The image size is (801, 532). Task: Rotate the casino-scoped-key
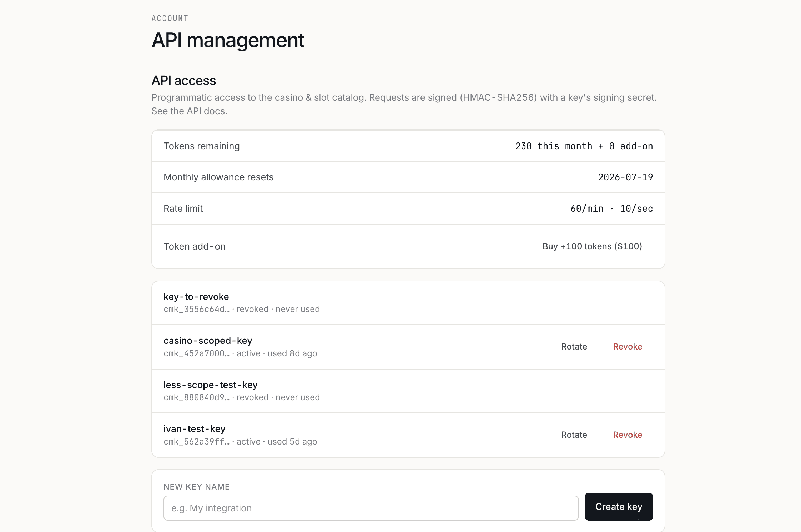[574, 346]
